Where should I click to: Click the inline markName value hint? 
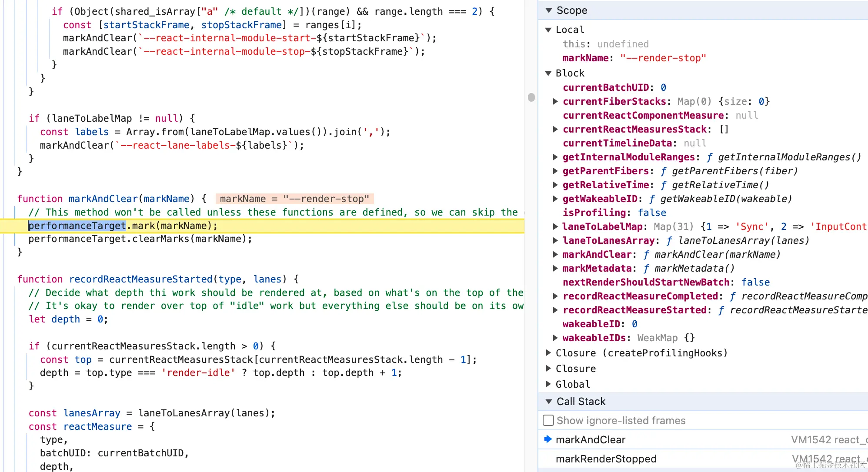coord(294,199)
